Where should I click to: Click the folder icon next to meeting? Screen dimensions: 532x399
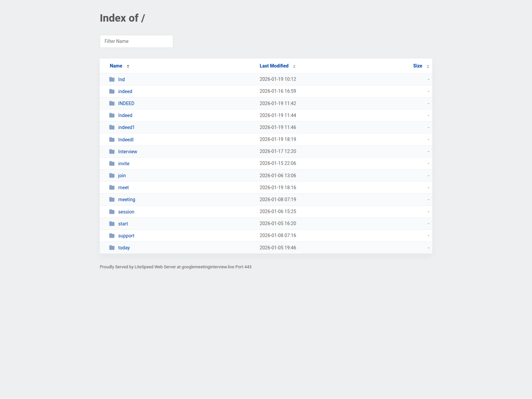[x=112, y=199]
